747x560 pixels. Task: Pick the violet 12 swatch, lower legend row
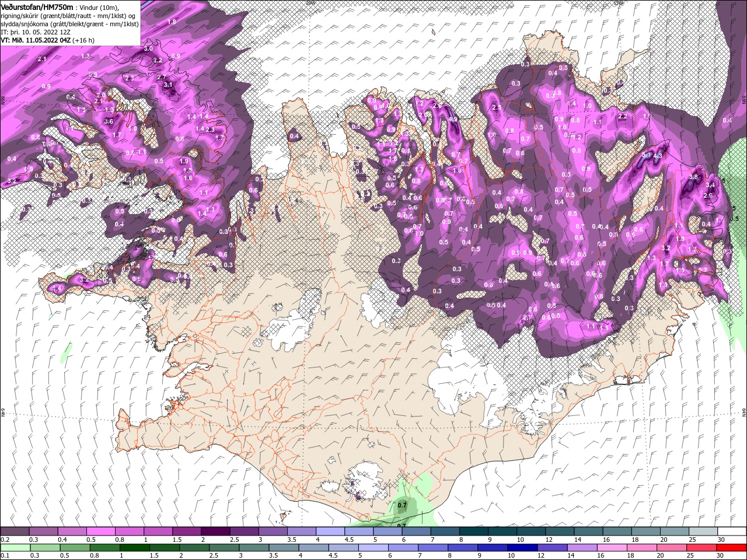[x=552, y=548]
